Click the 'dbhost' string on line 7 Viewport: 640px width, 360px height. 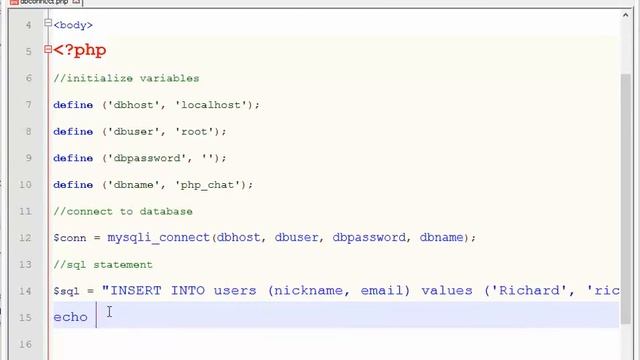pos(133,105)
